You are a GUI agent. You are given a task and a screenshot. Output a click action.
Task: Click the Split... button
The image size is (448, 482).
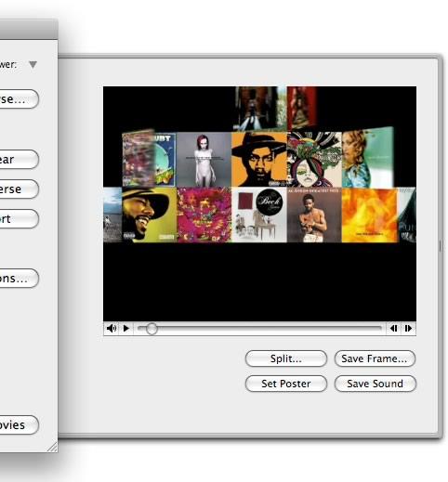tap(286, 358)
